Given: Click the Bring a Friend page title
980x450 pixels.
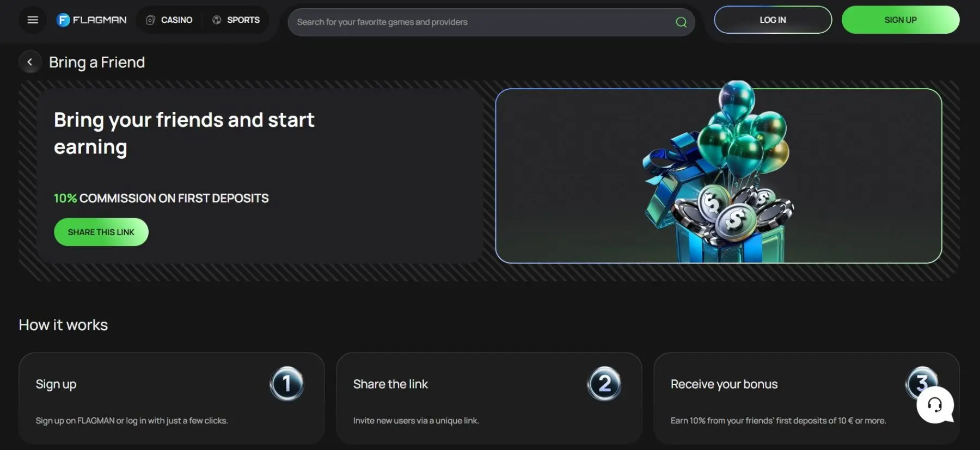Looking at the screenshot, I should pos(97,63).
